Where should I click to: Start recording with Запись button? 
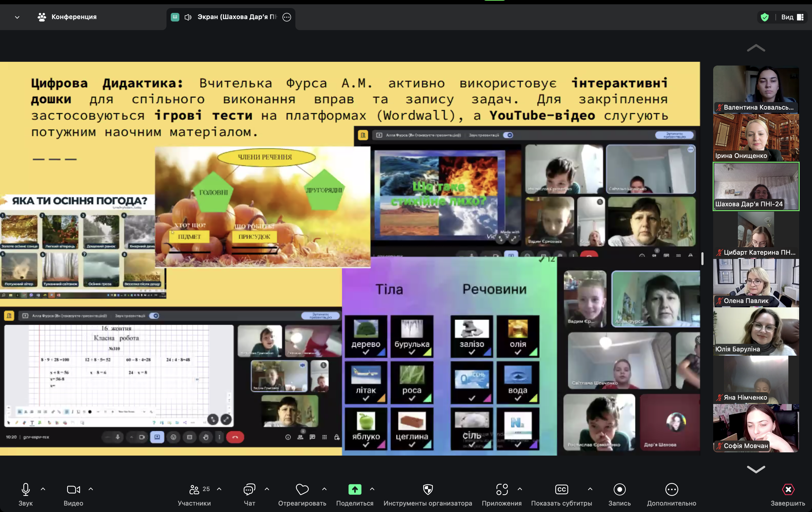[619, 489]
